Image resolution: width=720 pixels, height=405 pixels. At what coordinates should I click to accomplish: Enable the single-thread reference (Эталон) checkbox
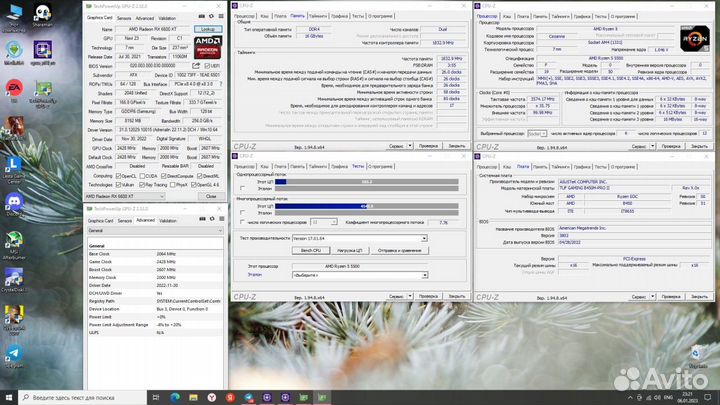(x=242, y=188)
